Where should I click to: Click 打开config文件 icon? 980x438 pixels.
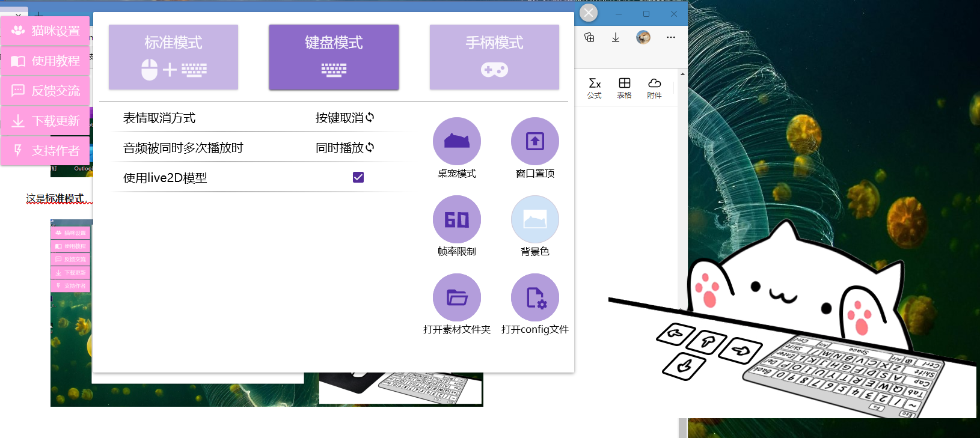(535, 297)
